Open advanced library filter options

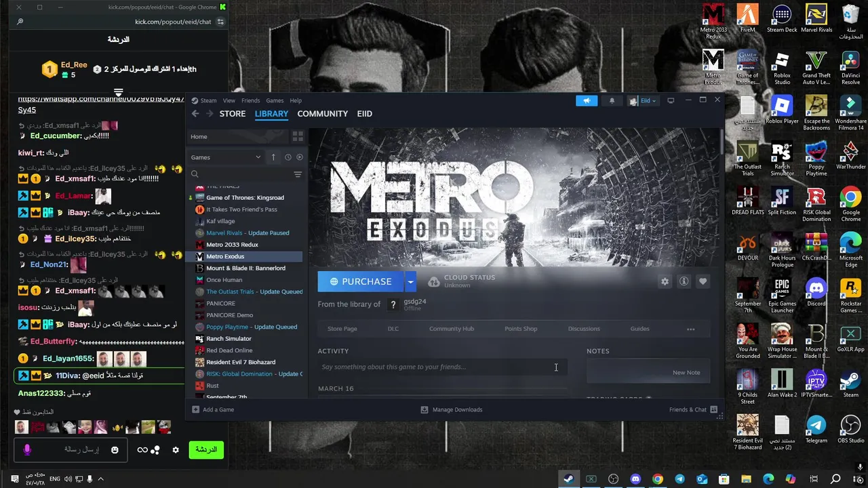[298, 174]
